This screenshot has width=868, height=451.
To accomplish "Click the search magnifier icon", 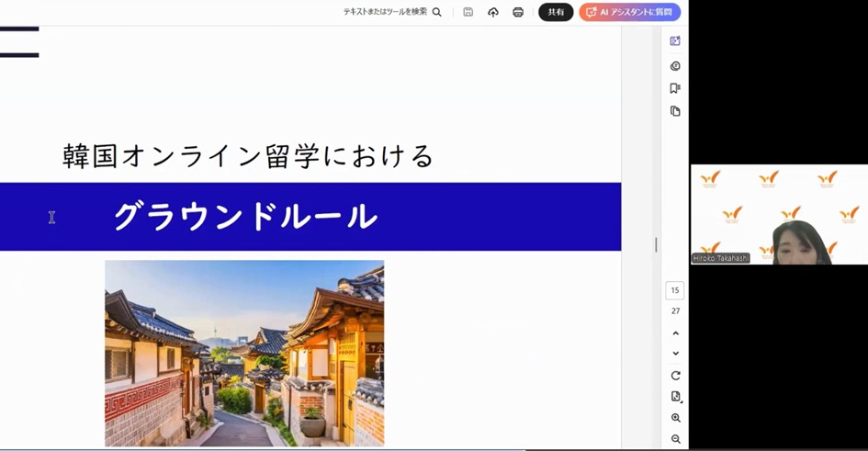I will (x=437, y=12).
